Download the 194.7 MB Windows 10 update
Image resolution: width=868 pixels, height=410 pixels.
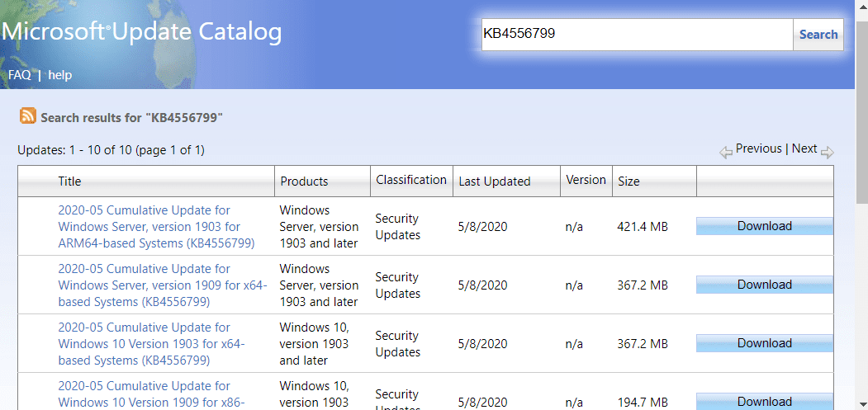765,401
